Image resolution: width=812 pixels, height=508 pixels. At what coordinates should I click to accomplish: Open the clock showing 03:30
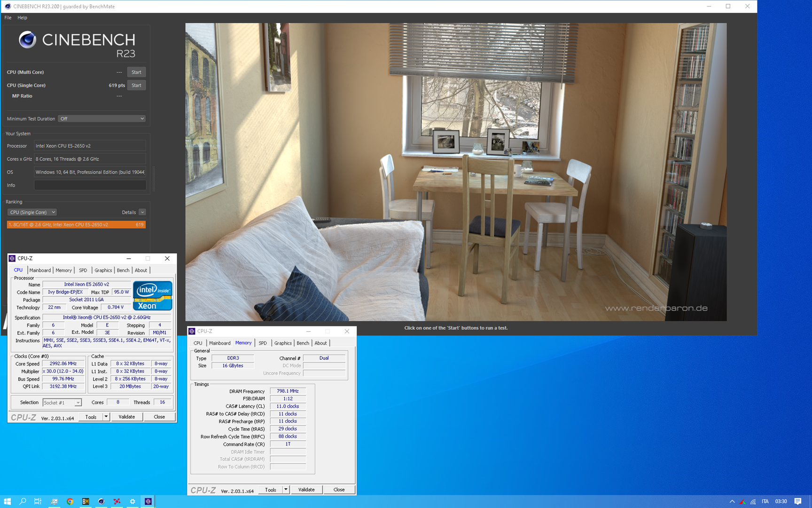point(781,501)
